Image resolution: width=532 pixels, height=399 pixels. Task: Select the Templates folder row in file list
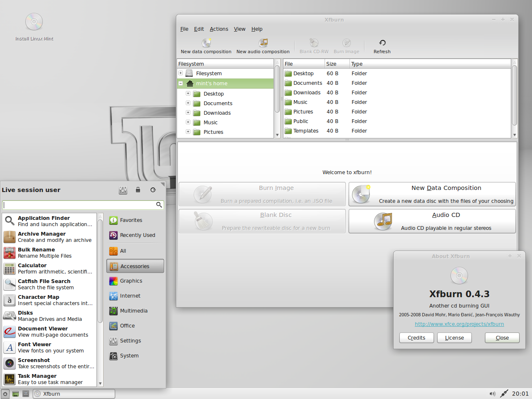pos(397,131)
